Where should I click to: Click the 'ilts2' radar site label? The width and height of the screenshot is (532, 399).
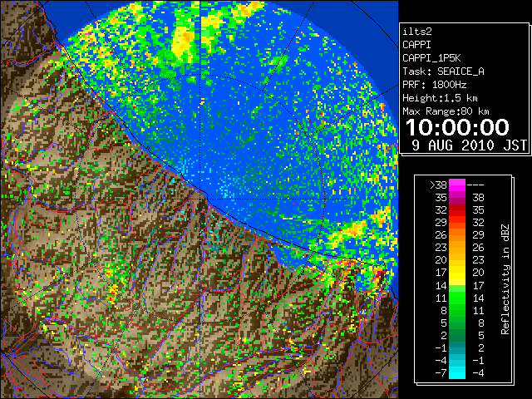click(417, 32)
